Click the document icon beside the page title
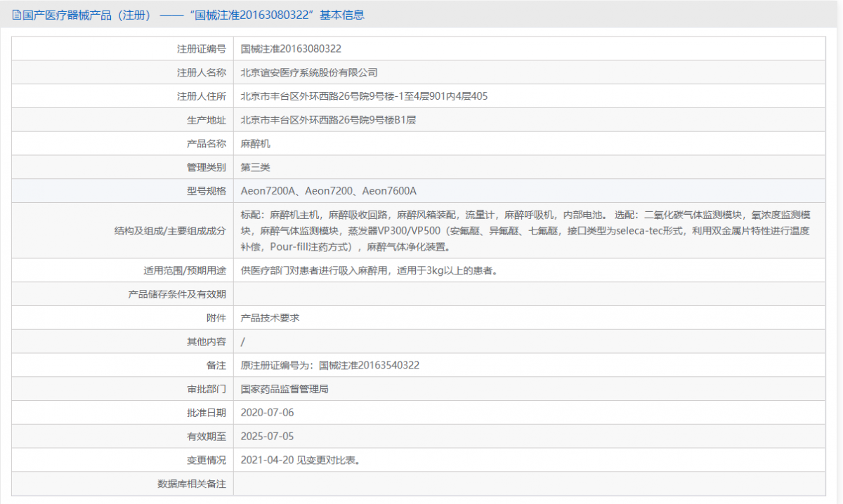 pos(16,15)
